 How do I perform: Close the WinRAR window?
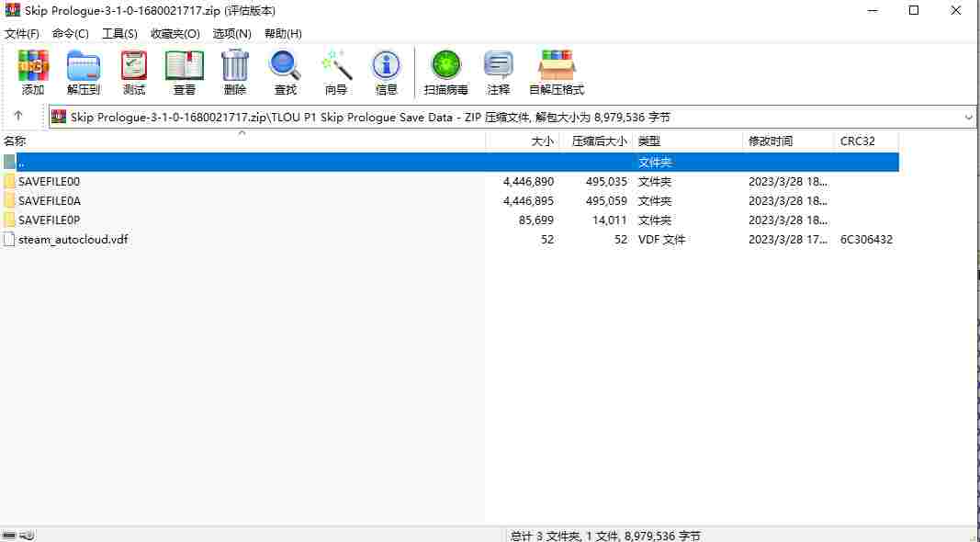click(x=955, y=11)
